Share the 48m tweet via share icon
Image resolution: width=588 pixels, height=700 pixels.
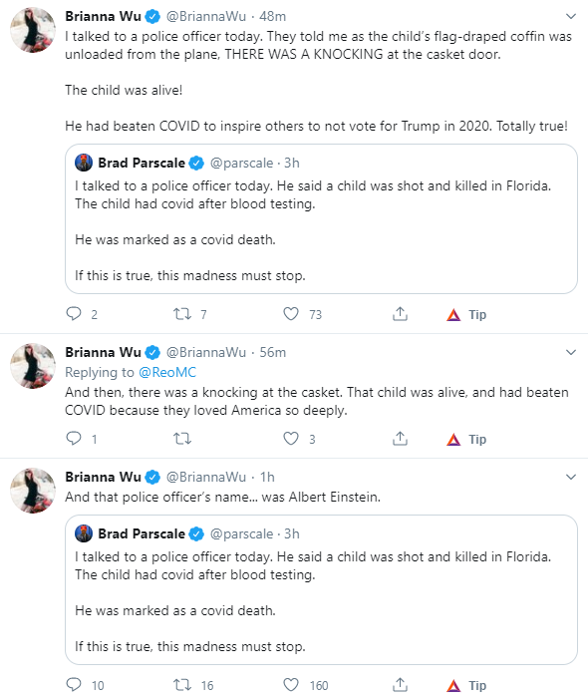[401, 314]
